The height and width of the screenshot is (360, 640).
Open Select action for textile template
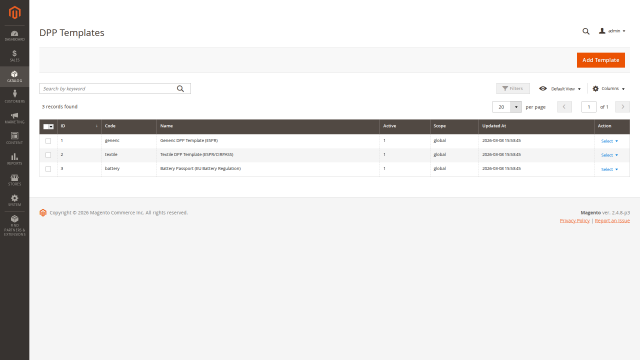[x=609, y=155]
